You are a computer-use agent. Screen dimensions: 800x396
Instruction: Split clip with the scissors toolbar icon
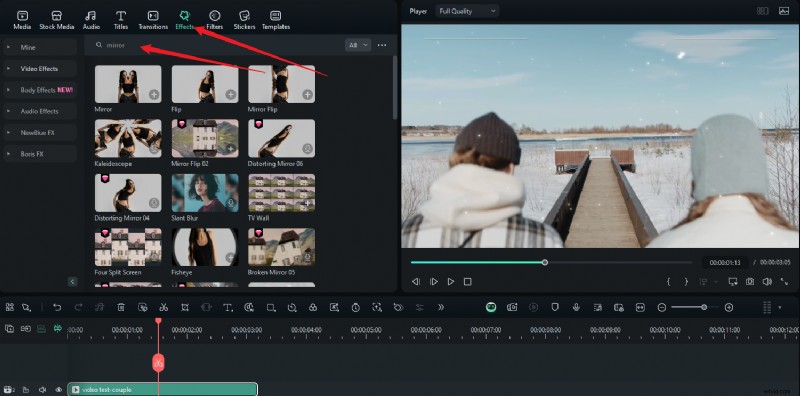pos(163,307)
